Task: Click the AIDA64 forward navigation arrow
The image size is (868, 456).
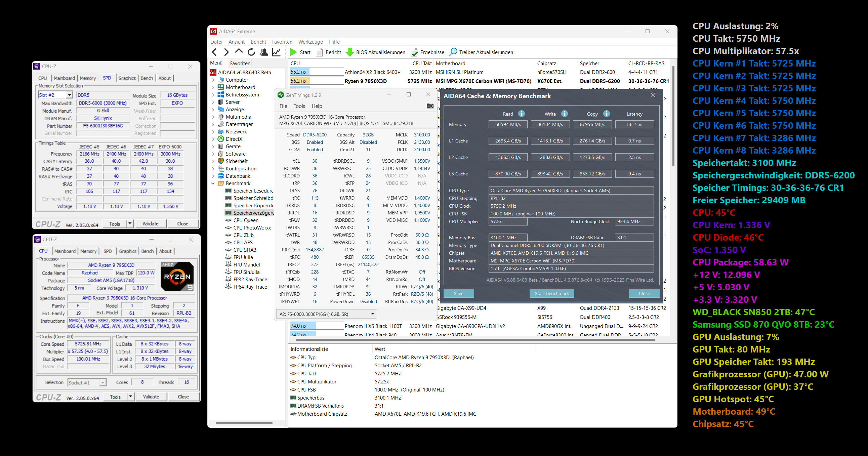Action: [226, 52]
